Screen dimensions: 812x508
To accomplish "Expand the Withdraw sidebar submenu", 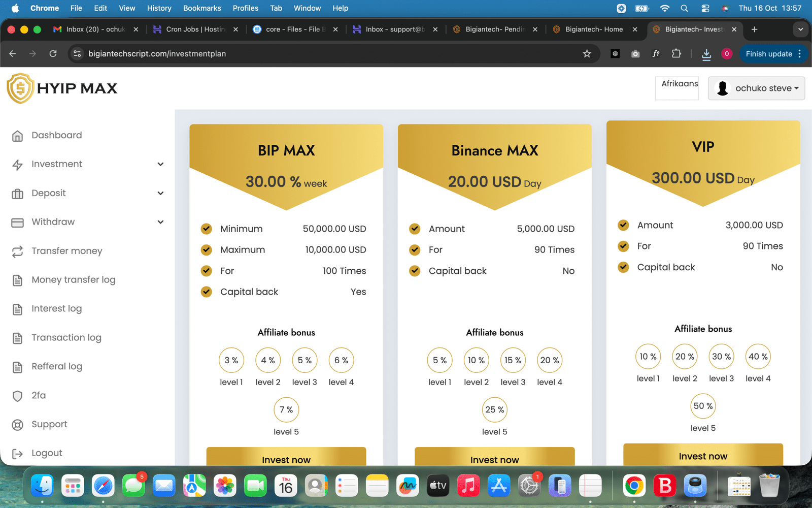I will coord(160,222).
